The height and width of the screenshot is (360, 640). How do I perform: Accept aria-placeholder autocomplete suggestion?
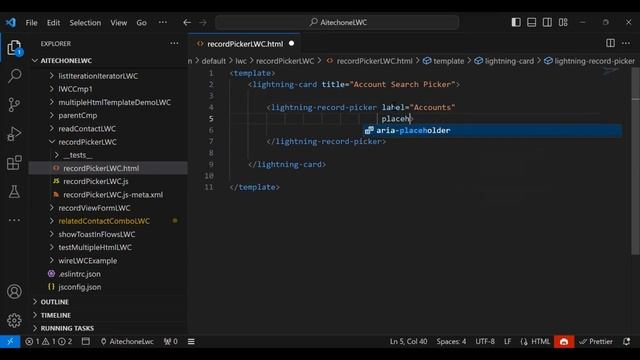pos(493,130)
